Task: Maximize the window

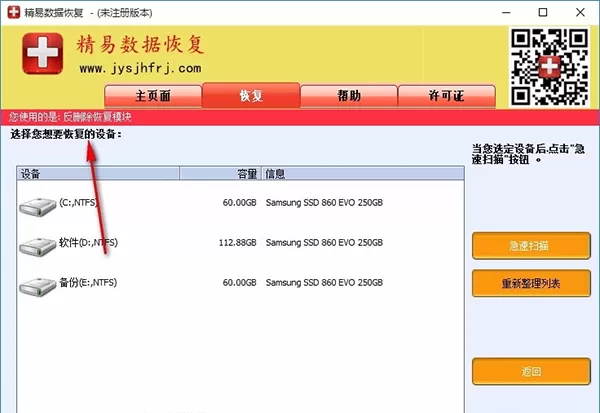Action: coord(543,13)
